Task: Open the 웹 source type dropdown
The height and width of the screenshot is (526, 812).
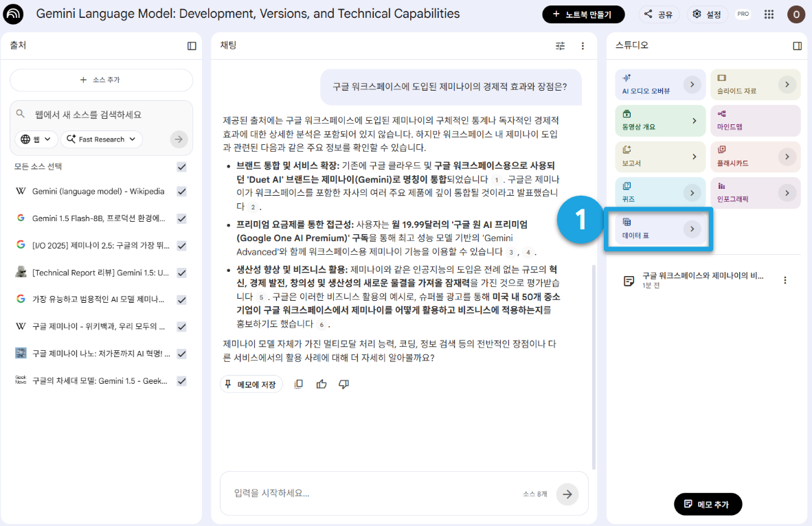Action: pos(36,139)
